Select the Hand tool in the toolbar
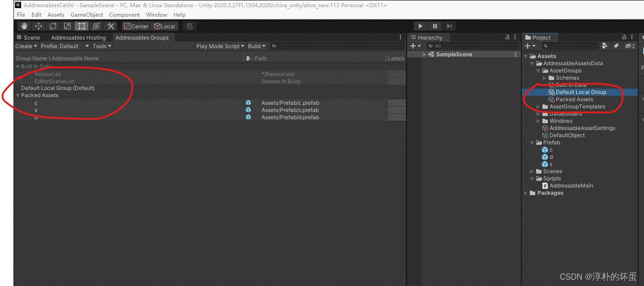The image size is (644, 286). point(24,26)
